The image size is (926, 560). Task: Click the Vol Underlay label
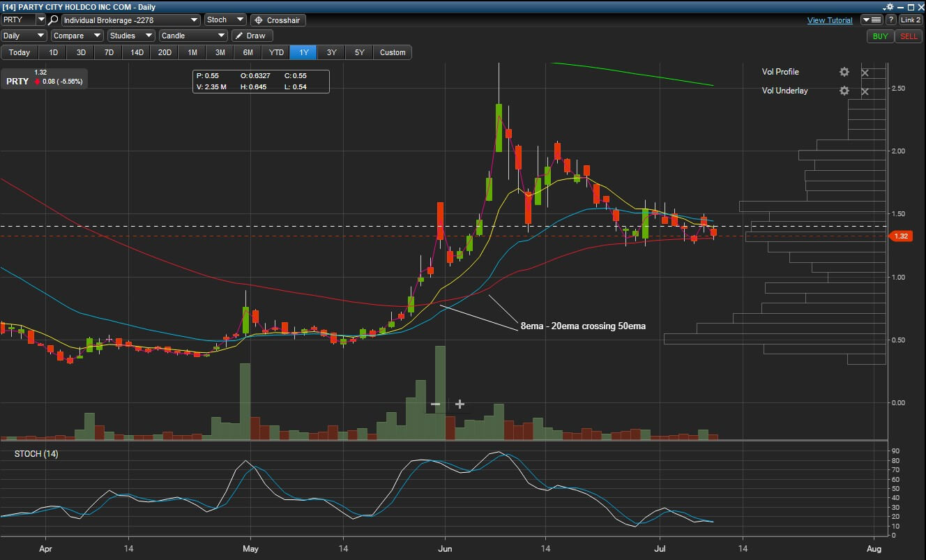pos(785,91)
